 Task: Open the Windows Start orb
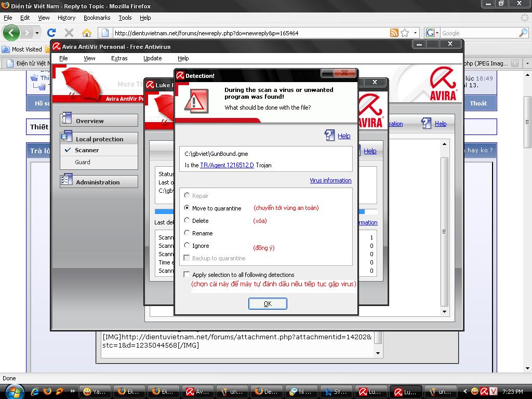[15, 392]
